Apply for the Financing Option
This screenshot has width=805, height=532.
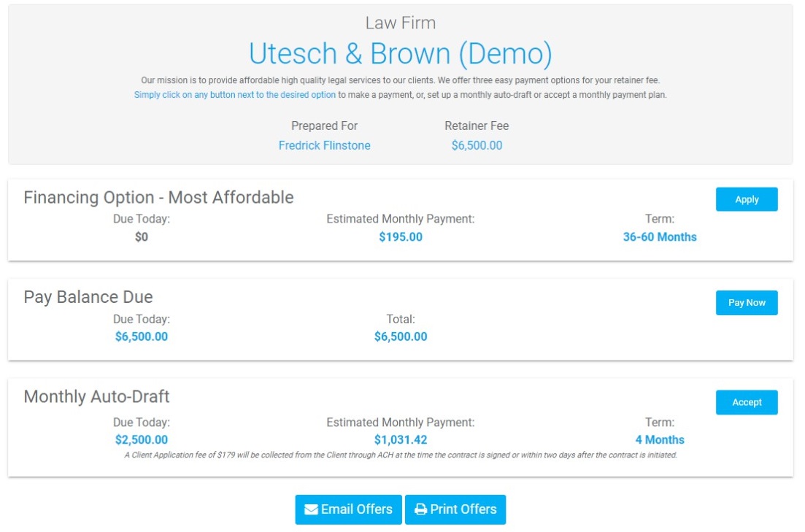(747, 199)
